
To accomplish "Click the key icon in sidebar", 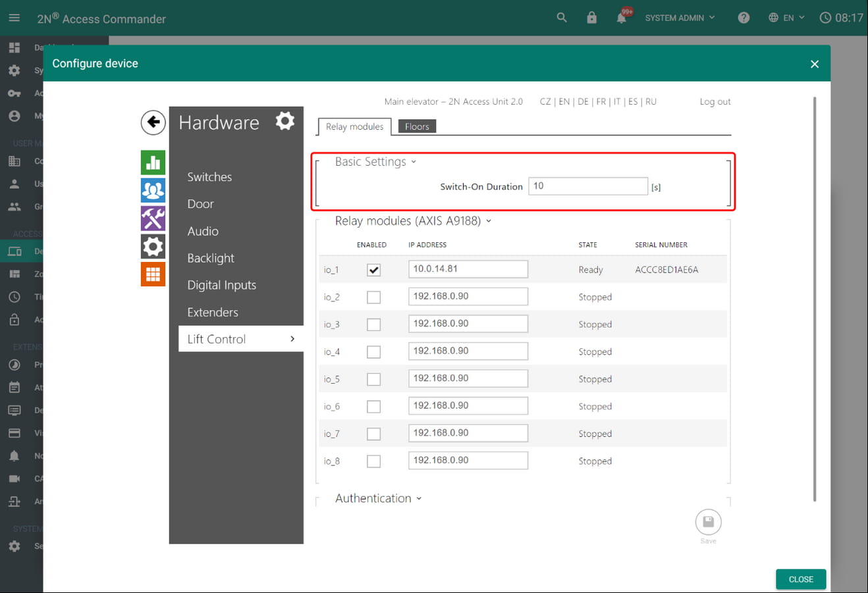I will click(14, 93).
